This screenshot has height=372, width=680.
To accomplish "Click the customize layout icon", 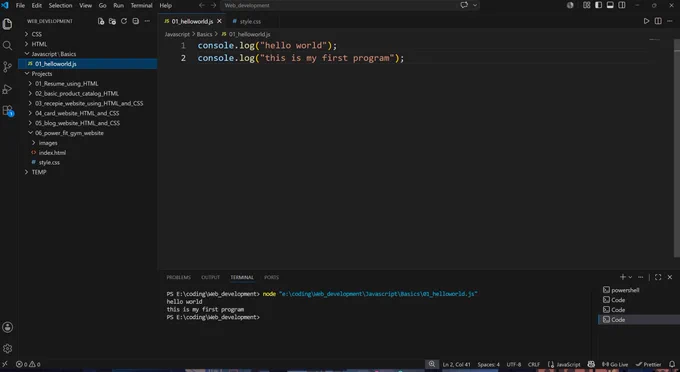I will (x=586, y=5).
